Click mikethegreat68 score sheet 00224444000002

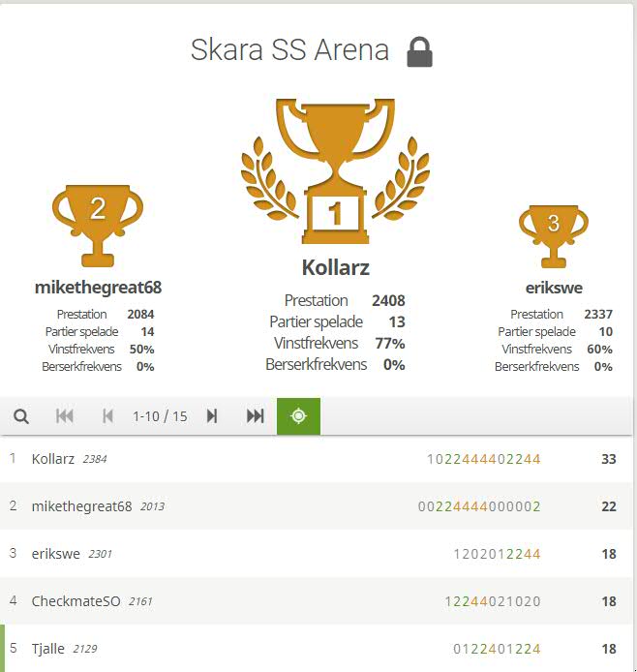tap(479, 506)
